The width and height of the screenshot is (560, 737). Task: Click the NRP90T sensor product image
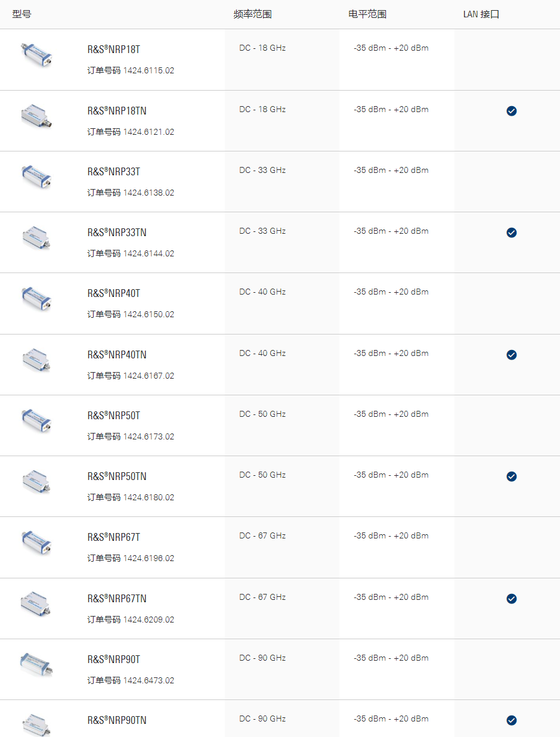[36, 664]
